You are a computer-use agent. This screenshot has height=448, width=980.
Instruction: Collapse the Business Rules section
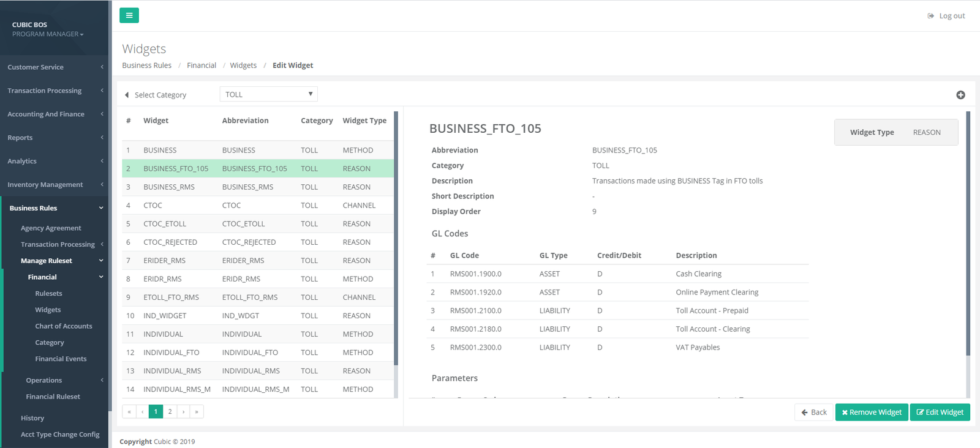tap(54, 208)
